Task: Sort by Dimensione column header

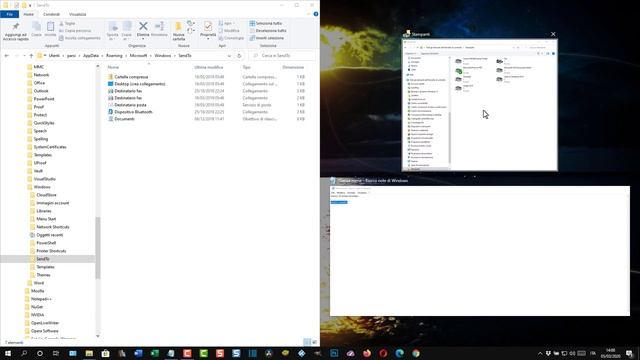Action: pyautogui.click(x=293, y=67)
